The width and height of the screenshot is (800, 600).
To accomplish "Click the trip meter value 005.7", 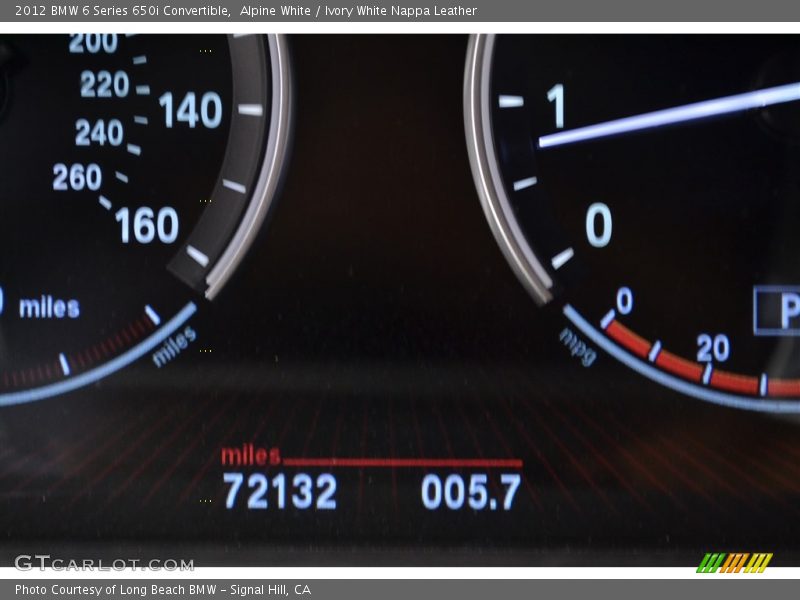I will pyautogui.click(x=471, y=491).
